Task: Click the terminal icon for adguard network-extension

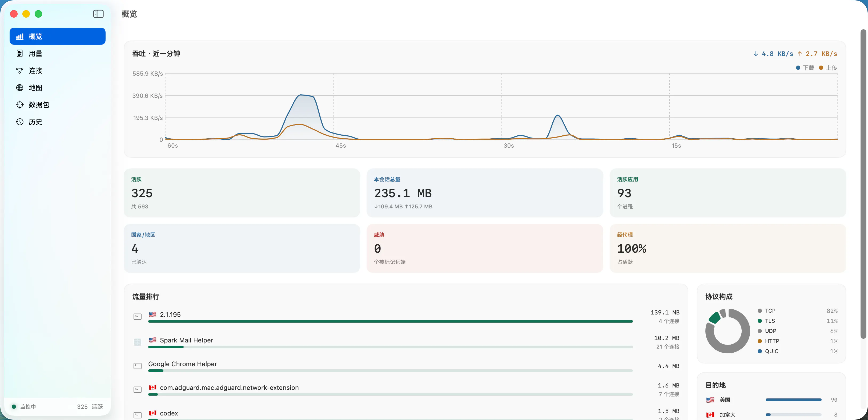Action: point(138,390)
